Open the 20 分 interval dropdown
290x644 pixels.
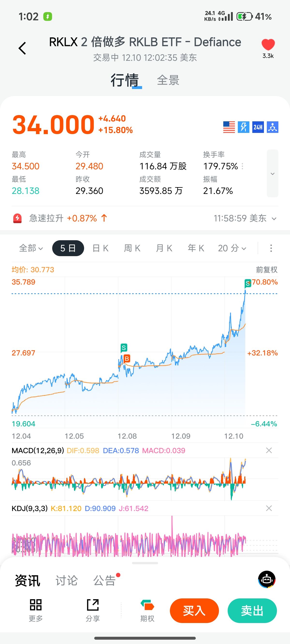(232, 248)
